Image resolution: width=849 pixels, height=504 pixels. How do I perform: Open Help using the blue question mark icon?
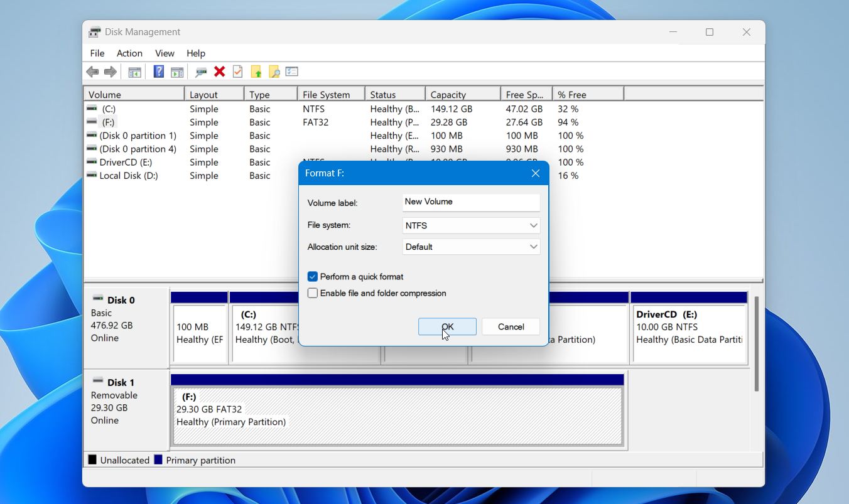158,71
